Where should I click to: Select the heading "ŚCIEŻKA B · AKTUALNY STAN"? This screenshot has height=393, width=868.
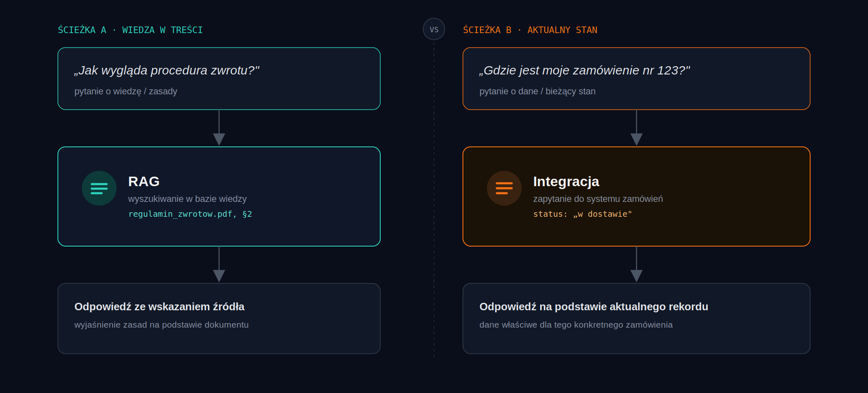click(x=530, y=30)
